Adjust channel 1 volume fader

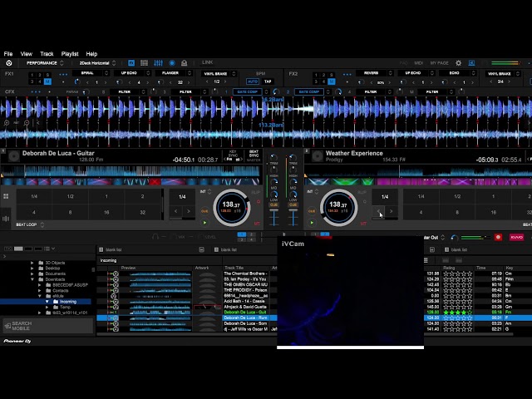click(273, 217)
